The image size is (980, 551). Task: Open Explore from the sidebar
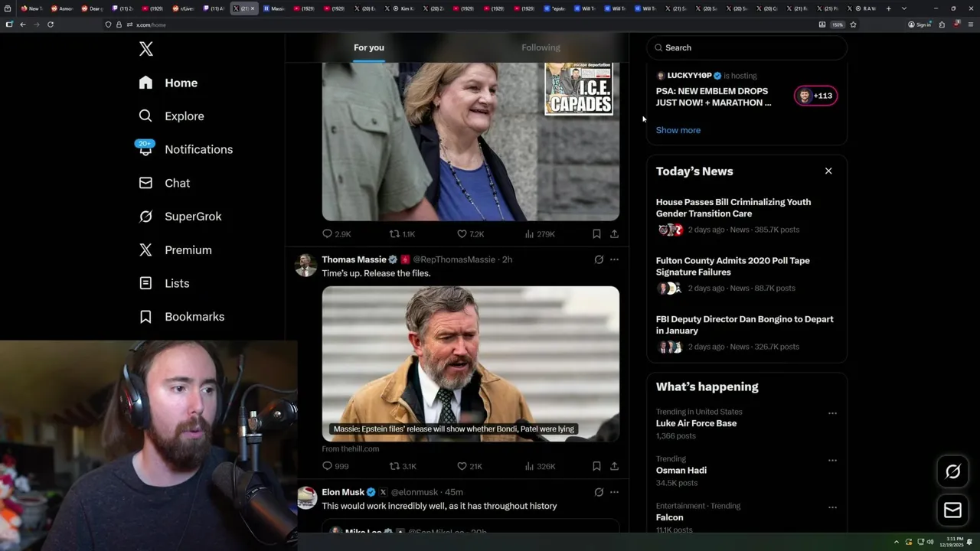(x=171, y=116)
